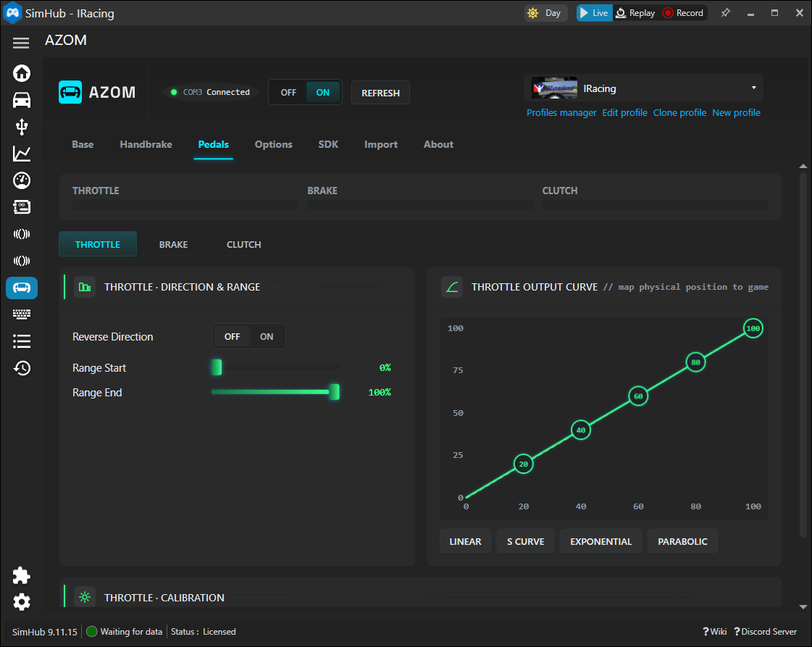Image resolution: width=812 pixels, height=647 pixels.
Task: Open the list sidebar icon
Action: [21, 341]
